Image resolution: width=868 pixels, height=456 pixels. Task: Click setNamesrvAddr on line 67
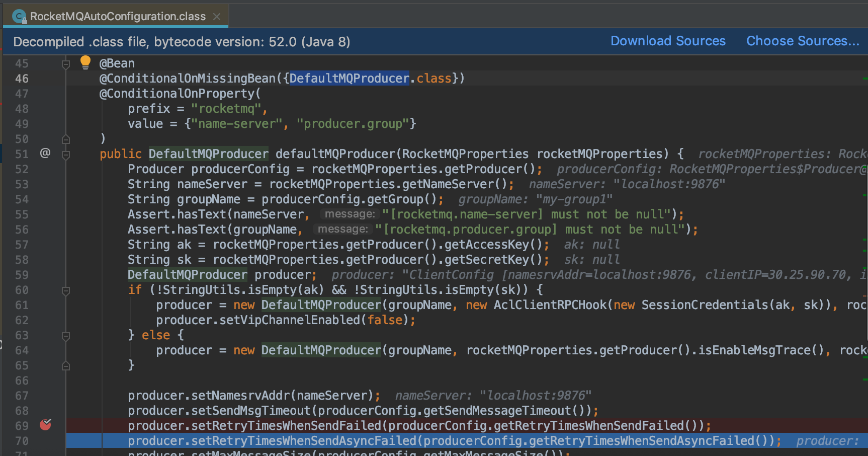pyautogui.click(x=240, y=396)
